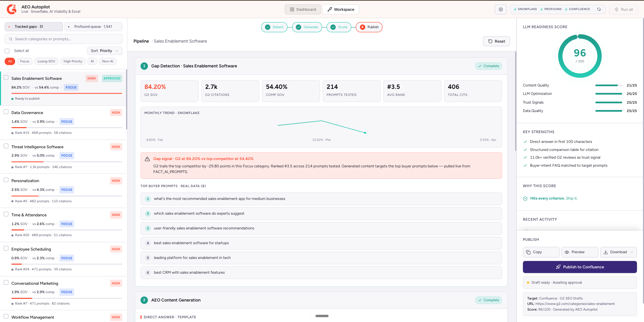
Task: Click the Gap Detection Complete badge
Action: [x=488, y=66]
